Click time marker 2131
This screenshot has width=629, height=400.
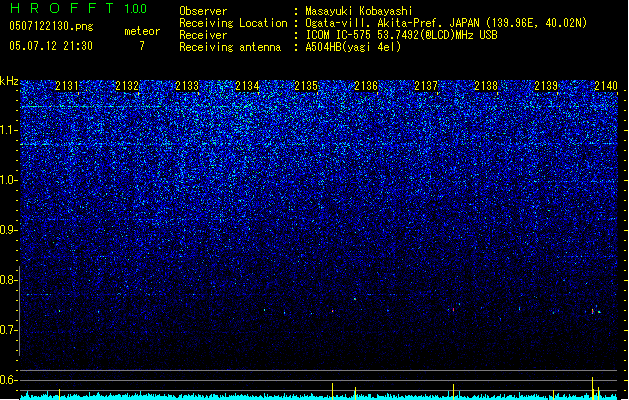click(x=67, y=86)
